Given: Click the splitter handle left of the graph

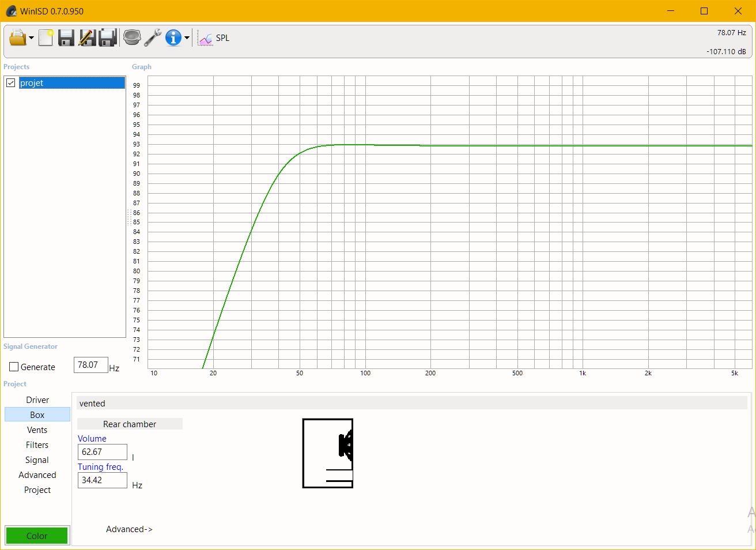Looking at the screenshot, I should (x=128, y=217).
